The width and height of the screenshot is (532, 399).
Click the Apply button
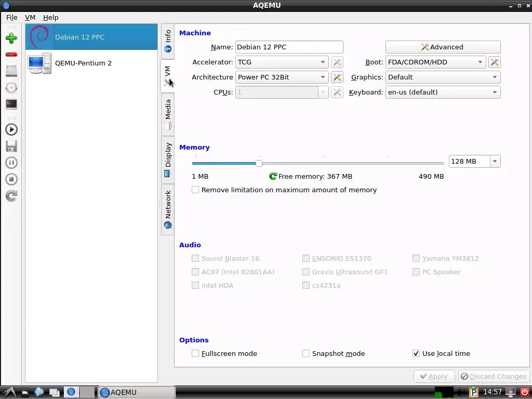point(434,376)
